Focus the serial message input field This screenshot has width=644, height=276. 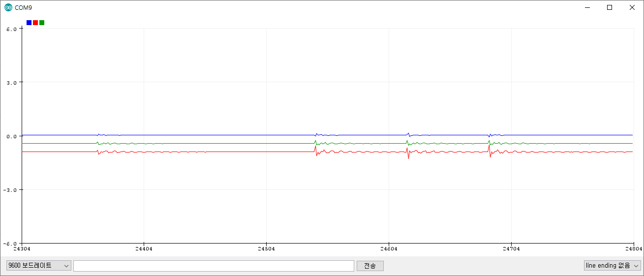pyautogui.click(x=214, y=266)
